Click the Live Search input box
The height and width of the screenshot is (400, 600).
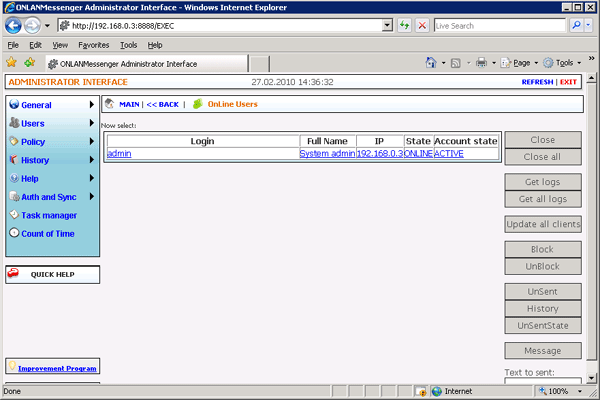(499, 26)
